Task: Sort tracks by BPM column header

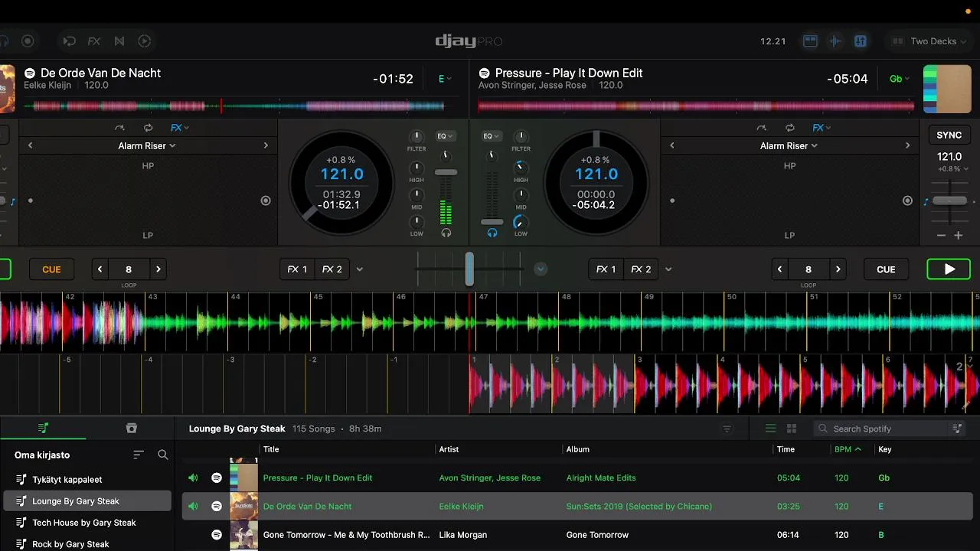Action: click(x=848, y=449)
